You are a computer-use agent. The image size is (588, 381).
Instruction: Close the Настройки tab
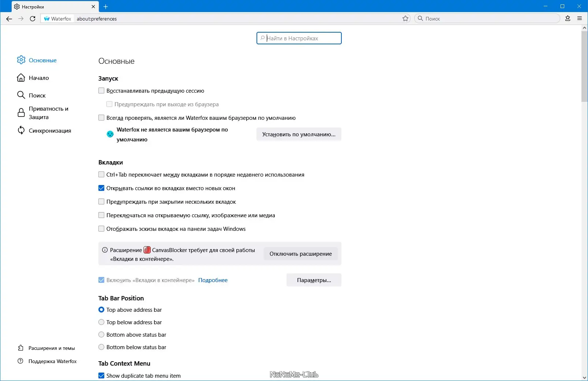point(93,7)
